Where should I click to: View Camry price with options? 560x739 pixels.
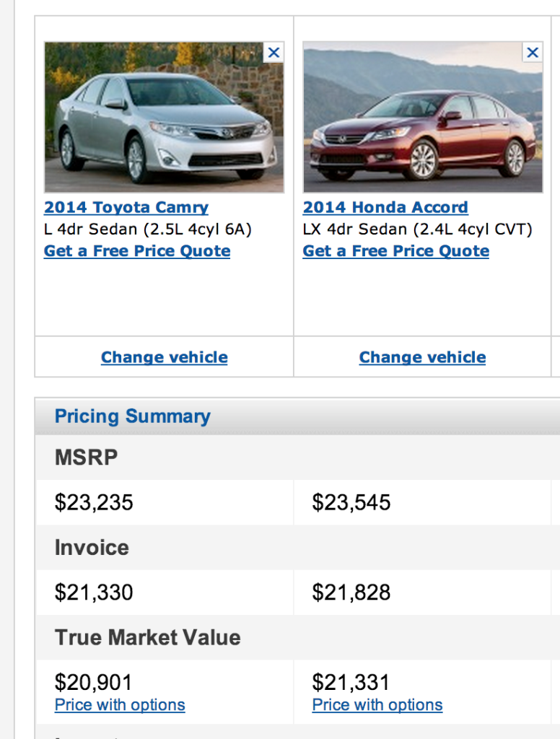tap(120, 705)
